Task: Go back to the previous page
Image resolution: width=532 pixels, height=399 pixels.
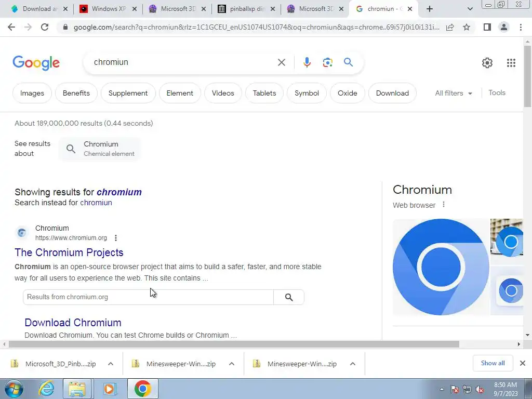Action: click(x=11, y=27)
